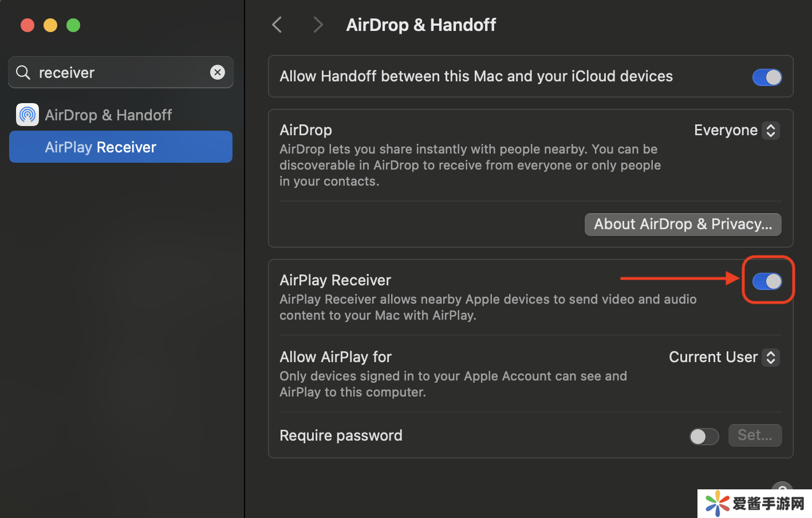Click the red window close button
The width and height of the screenshot is (812, 518).
click(27, 25)
